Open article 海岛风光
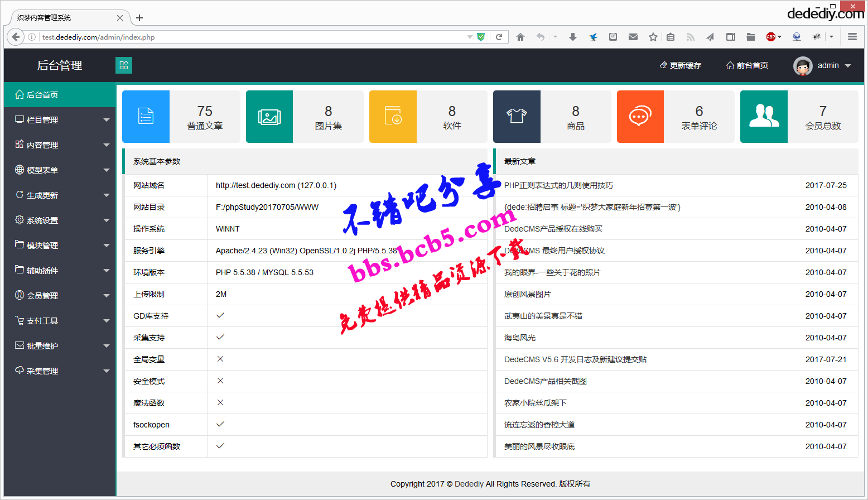Viewport: 868px width, 500px height. pyautogui.click(x=520, y=338)
